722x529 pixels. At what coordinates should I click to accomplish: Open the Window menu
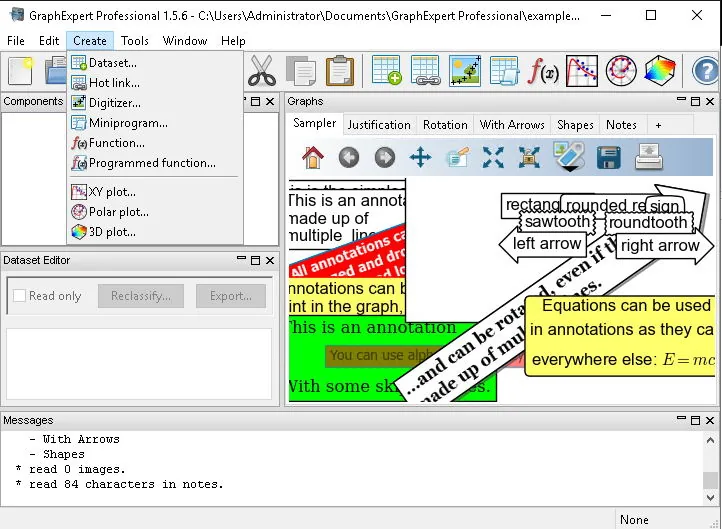[x=185, y=41]
